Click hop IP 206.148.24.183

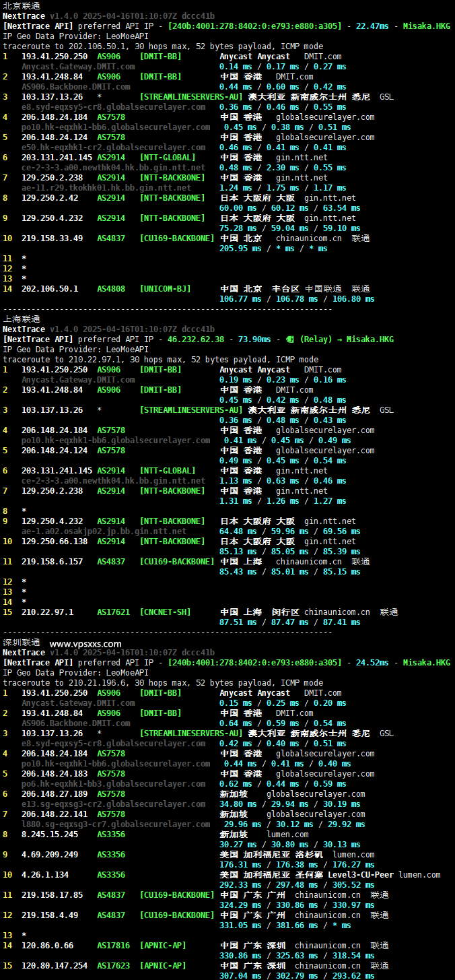tap(55, 774)
